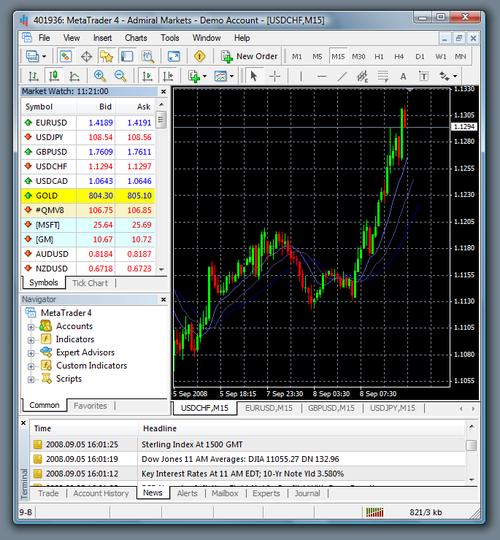Switch to bar chart icon
Viewport: 500px width, 540px height.
coord(33,76)
